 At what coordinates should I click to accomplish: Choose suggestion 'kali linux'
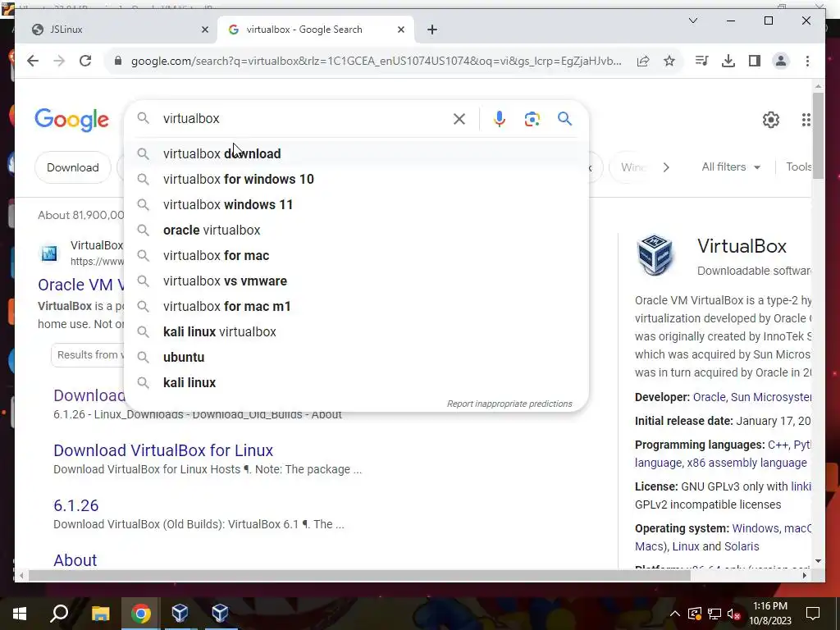(x=356, y=382)
